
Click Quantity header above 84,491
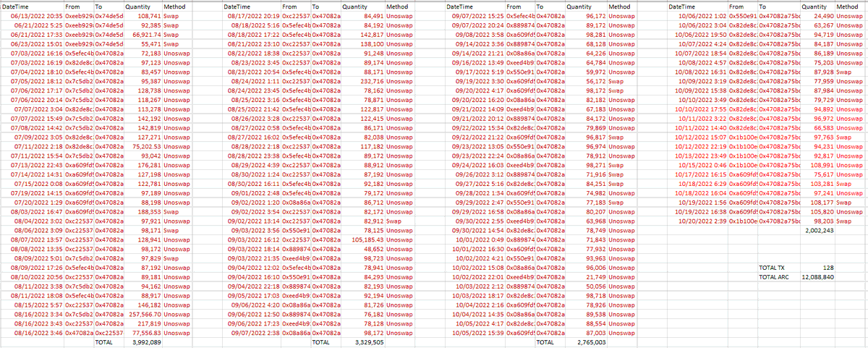(355, 6)
